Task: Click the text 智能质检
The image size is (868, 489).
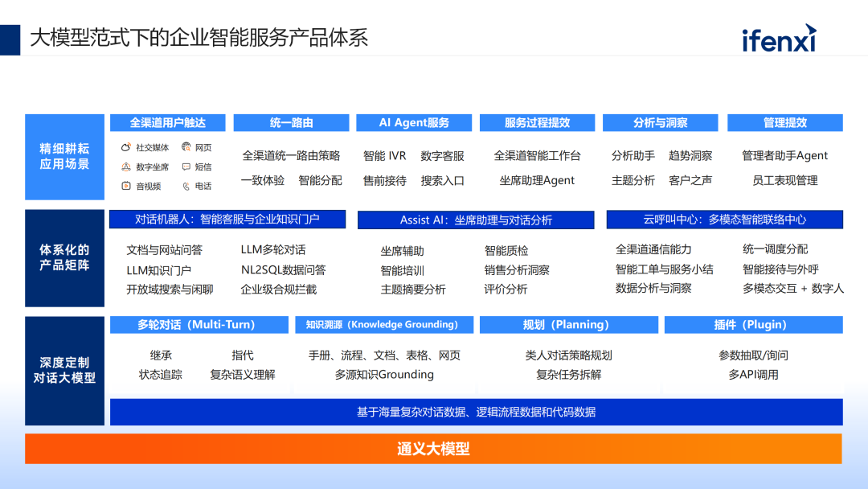Action: pyautogui.click(x=506, y=252)
